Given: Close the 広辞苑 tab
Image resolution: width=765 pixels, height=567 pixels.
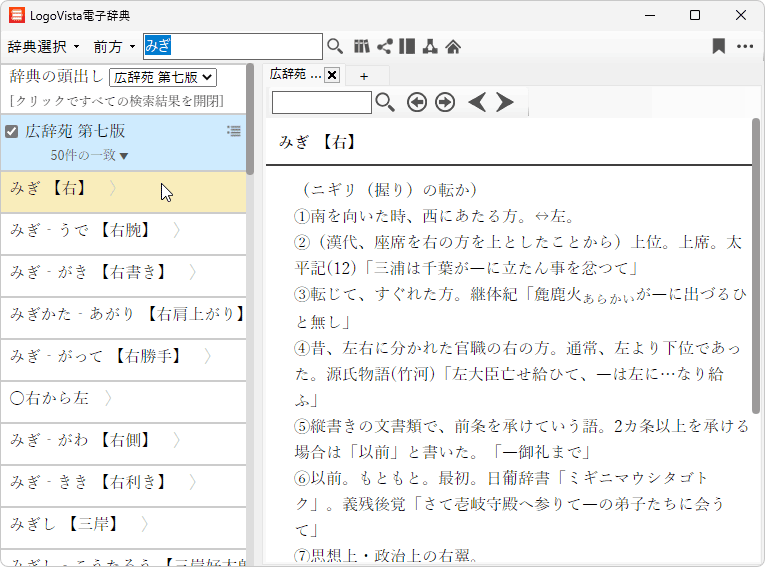Looking at the screenshot, I should tap(332, 75).
